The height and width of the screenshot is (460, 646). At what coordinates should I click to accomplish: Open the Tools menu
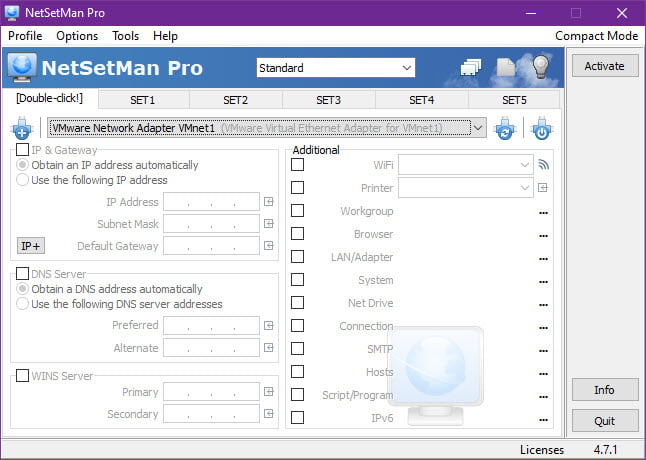pos(125,36)
